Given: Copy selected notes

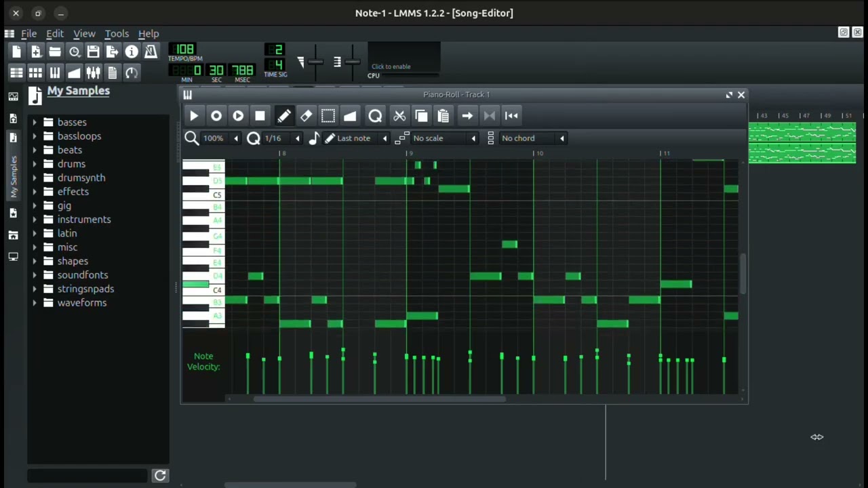Looking at the screenshot, I should tap(421, 116).
